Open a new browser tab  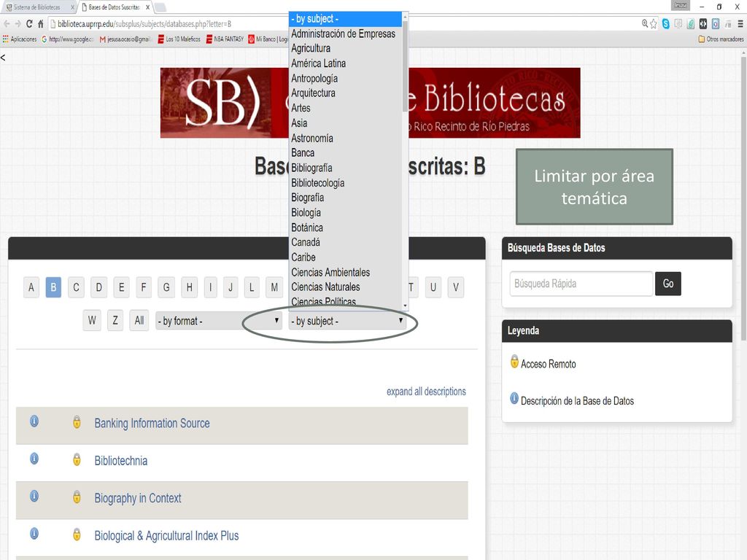point(160,7)
